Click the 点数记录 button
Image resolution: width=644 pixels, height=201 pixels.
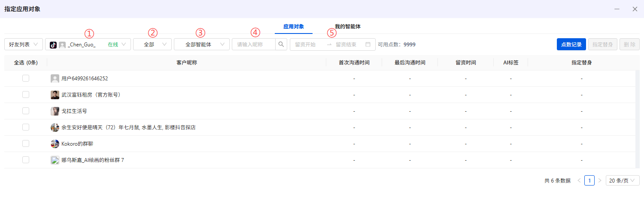tap(571, 44)
